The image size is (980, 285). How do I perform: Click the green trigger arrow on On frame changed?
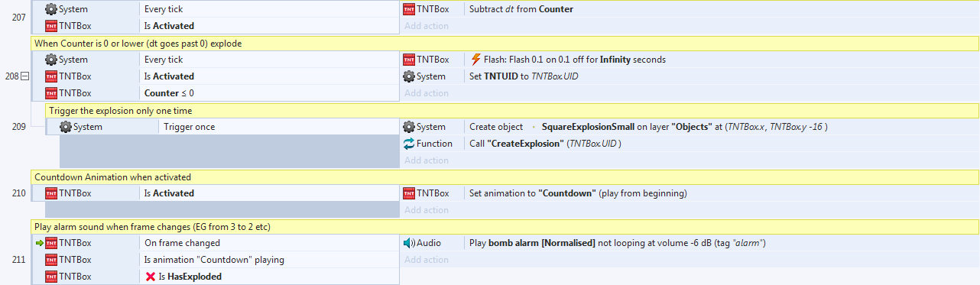39,243
